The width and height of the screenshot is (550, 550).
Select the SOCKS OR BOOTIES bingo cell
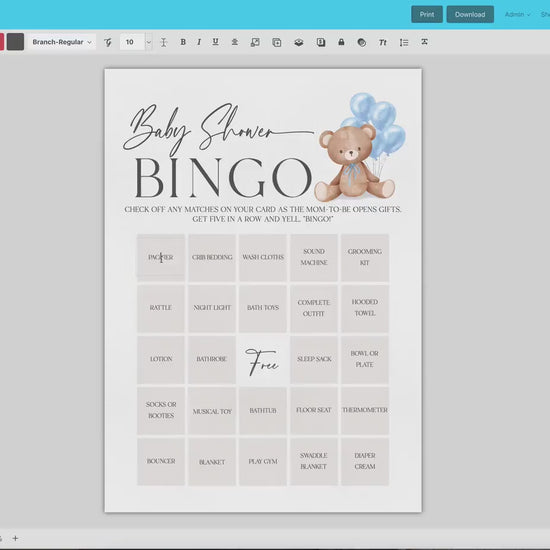161,410
